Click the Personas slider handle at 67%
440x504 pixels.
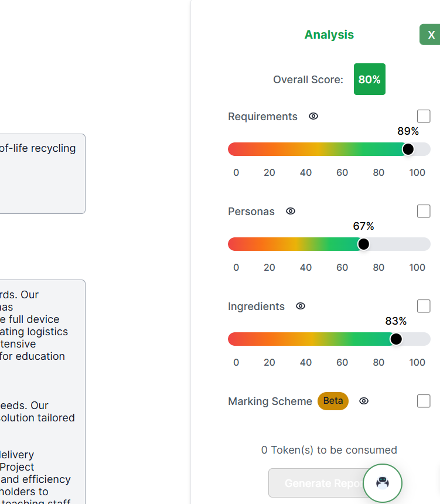tap(363, 244)
